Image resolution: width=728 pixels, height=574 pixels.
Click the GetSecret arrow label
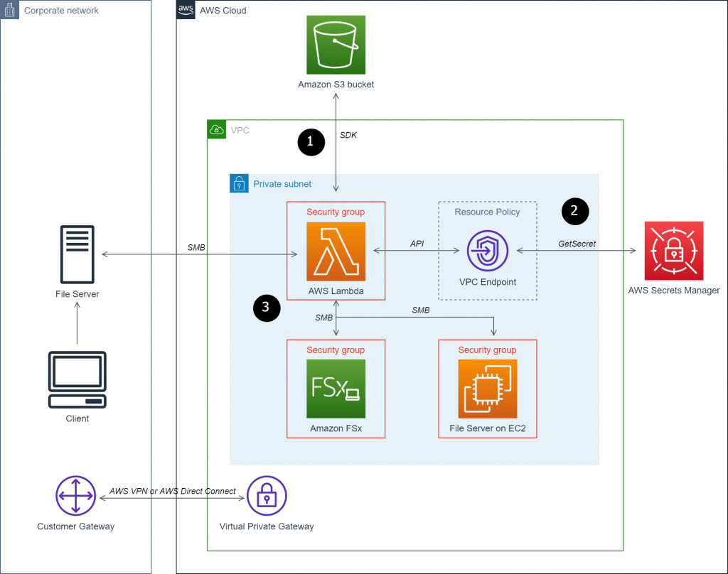tap(577, 244)
